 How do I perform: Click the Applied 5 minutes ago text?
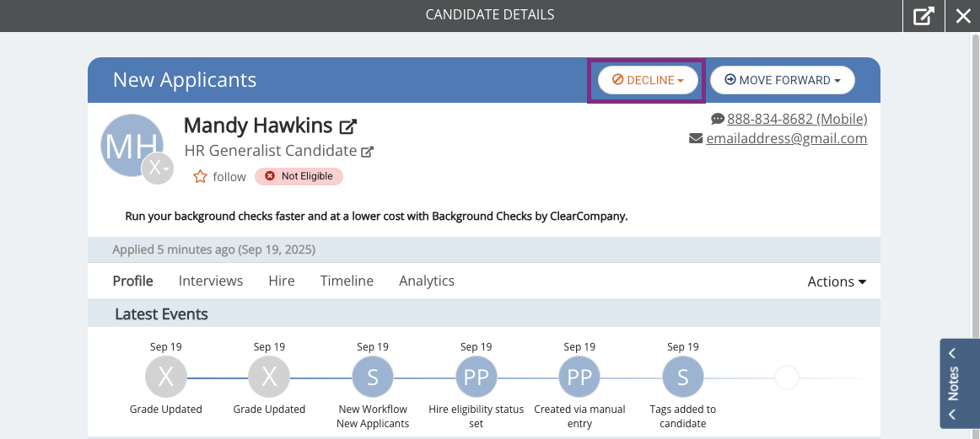(x=213, y=249)
